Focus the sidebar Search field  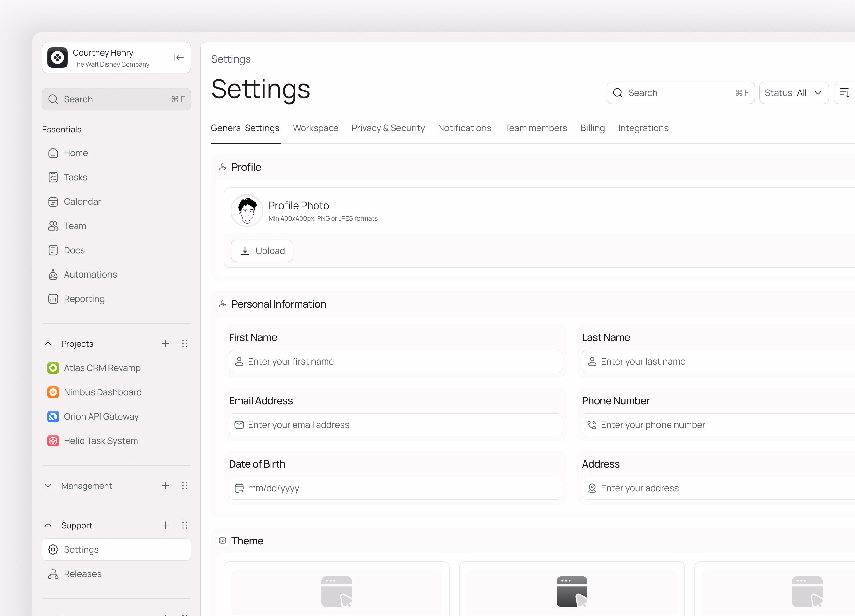(x=116, y=99)
